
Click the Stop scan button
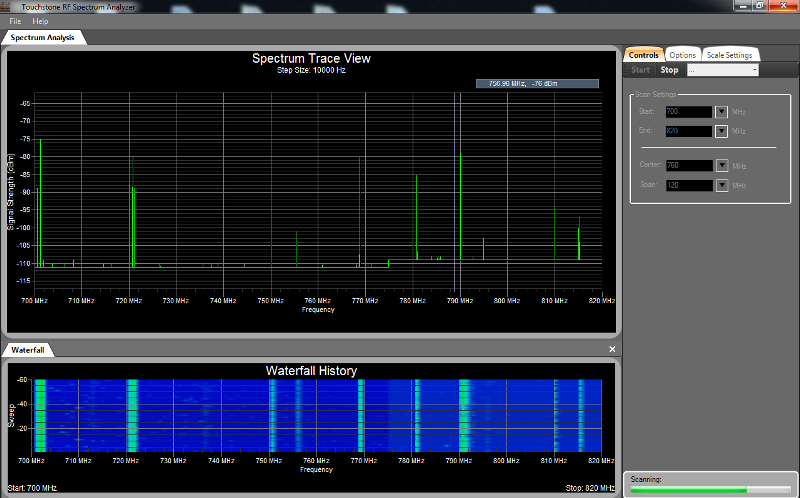coord(669,70)
